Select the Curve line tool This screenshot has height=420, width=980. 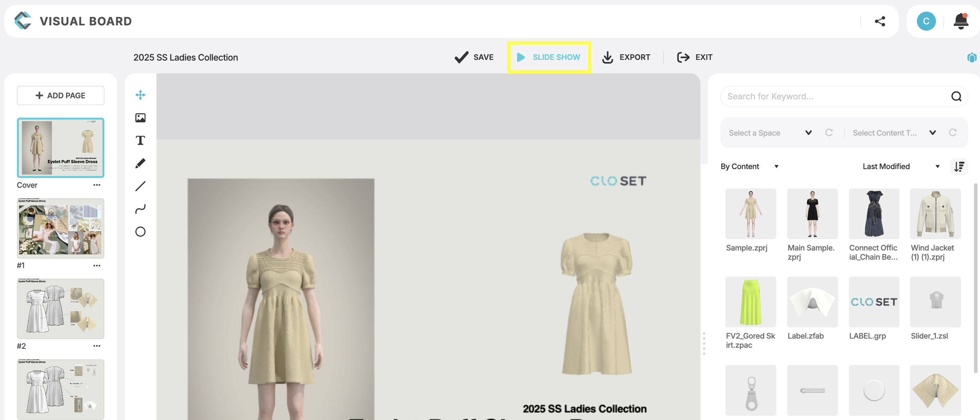click(140, 209)
